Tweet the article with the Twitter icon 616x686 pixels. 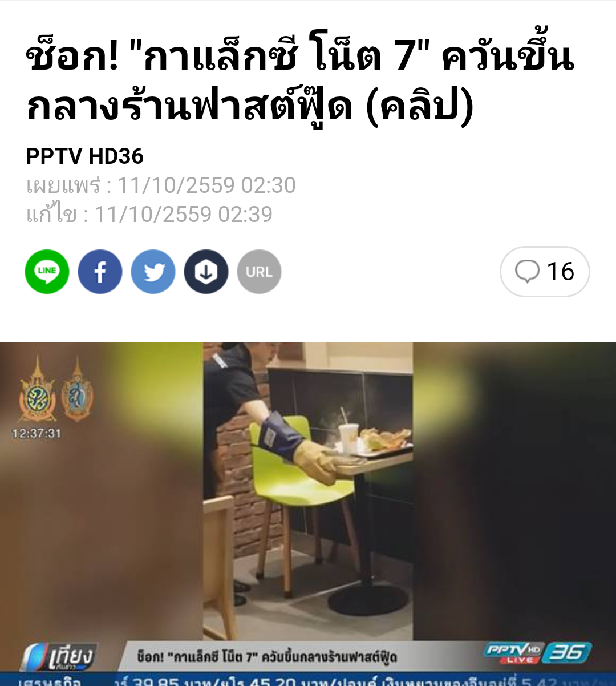click(153, 272)
